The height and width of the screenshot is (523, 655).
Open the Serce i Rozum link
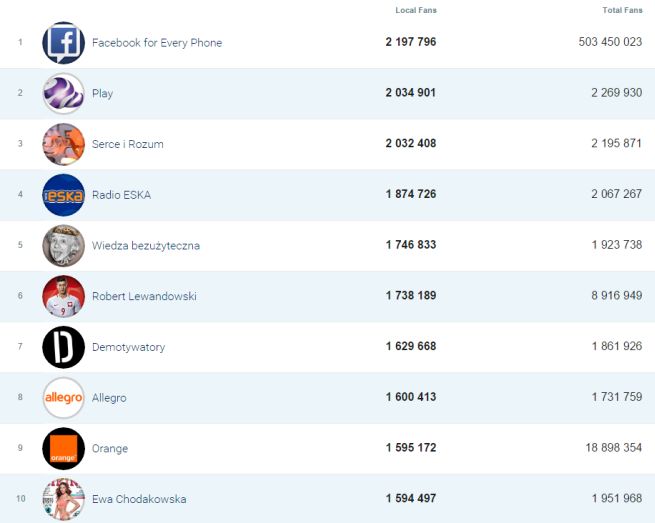coord(127,144)
